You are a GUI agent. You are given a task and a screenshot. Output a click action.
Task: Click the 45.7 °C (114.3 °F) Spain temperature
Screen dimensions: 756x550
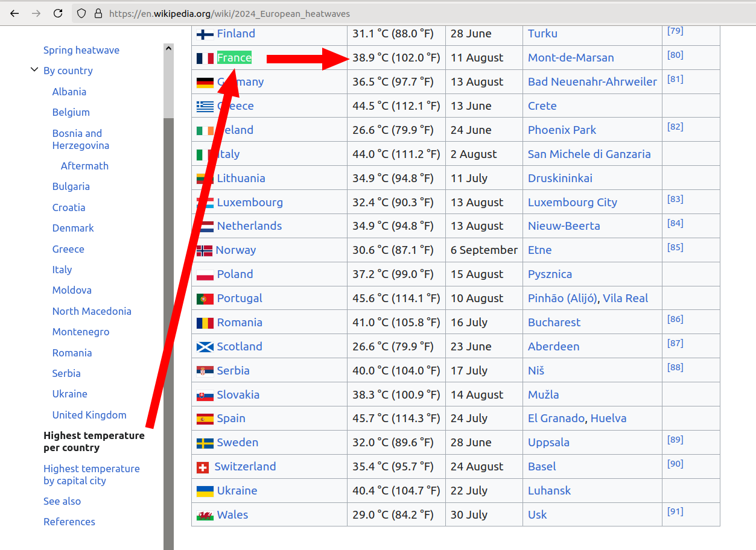(396, 419)
